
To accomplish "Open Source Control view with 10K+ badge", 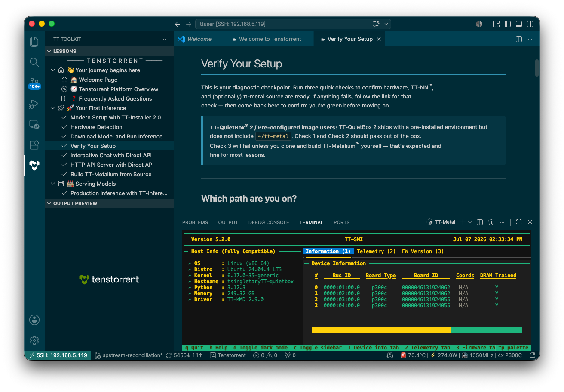I will tap(34, 83).
